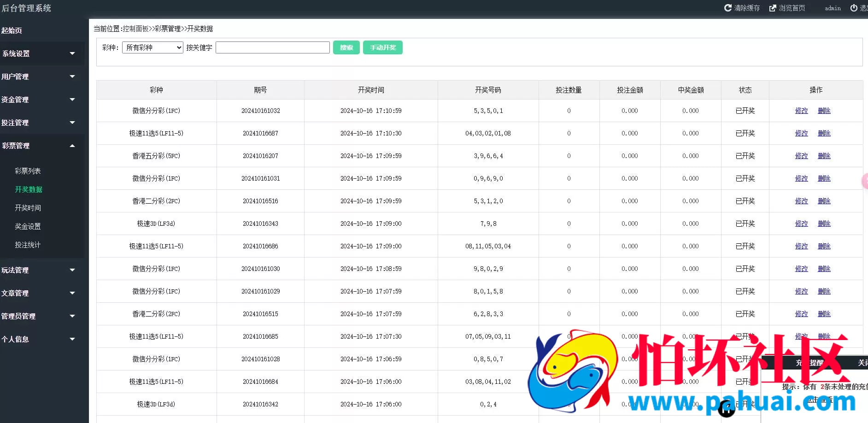The image size is (868, 423).
Task: Expand the 系统设置 menu arrow
Action: pyautogui.click(x=72, y=53)
